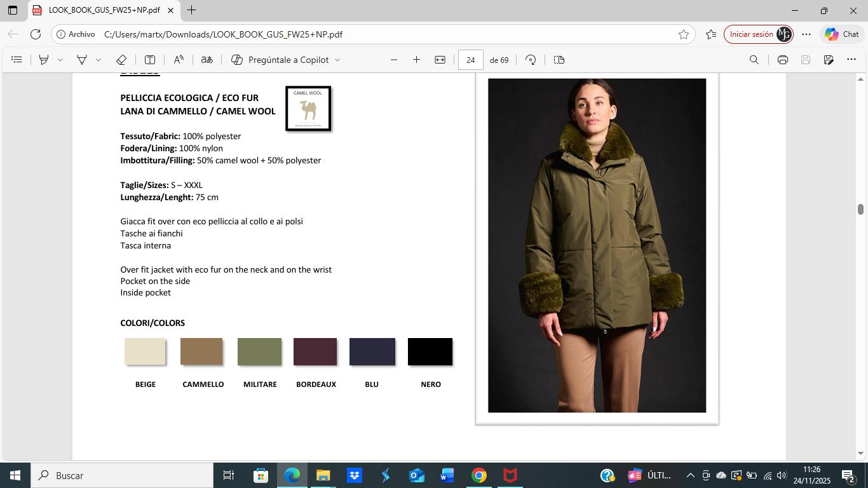The width and height of the screenshot is (868, 488).
Task: Select the Eraser tool
Action: 121,60
